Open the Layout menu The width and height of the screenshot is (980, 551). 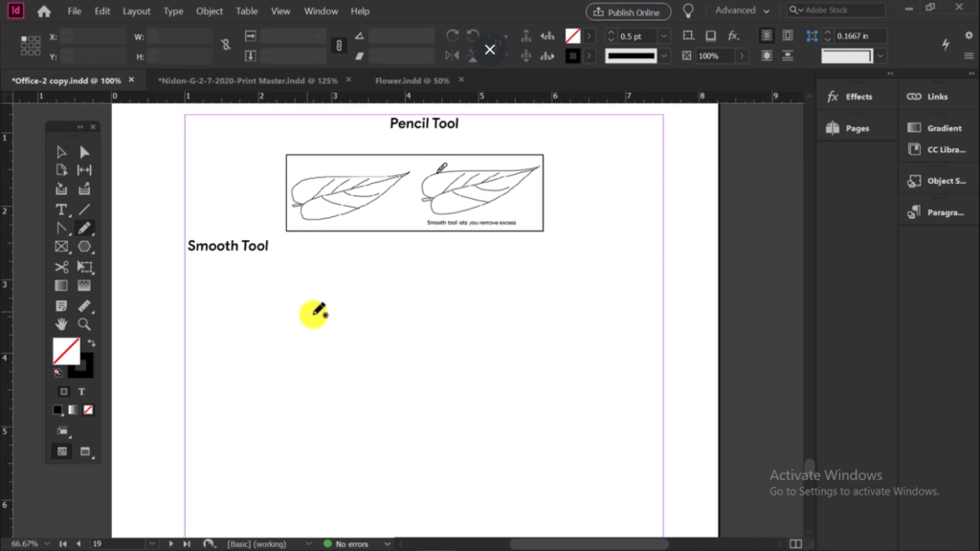pos(136,11)
